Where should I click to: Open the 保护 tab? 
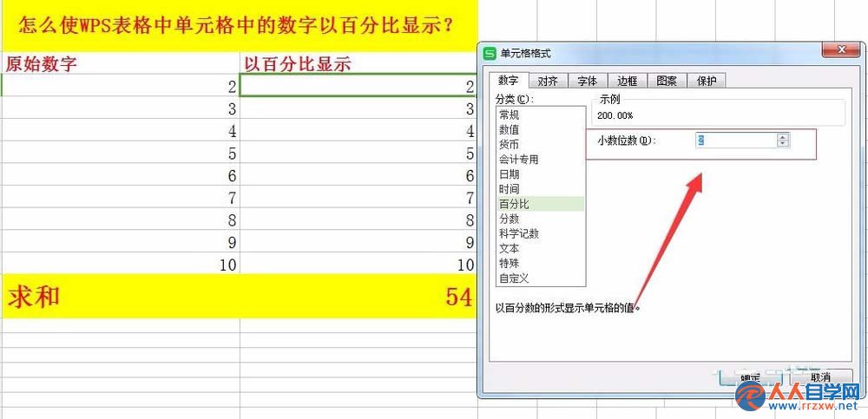707,82
